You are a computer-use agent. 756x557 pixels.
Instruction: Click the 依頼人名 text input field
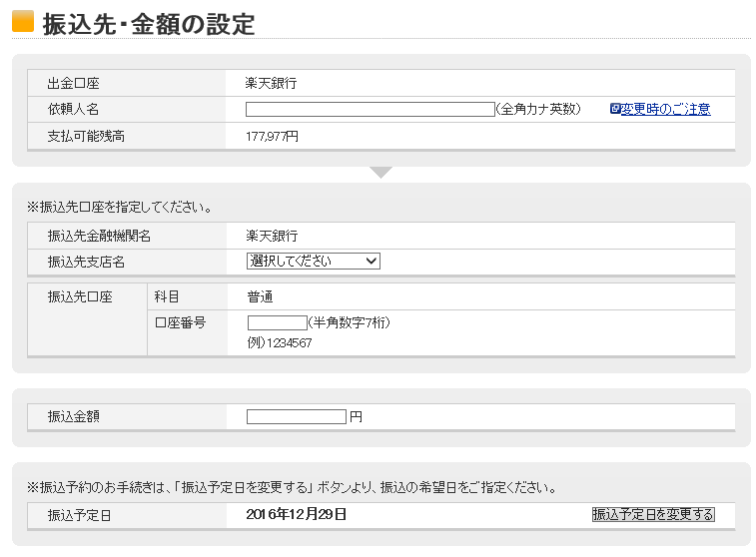click(371, 110)
